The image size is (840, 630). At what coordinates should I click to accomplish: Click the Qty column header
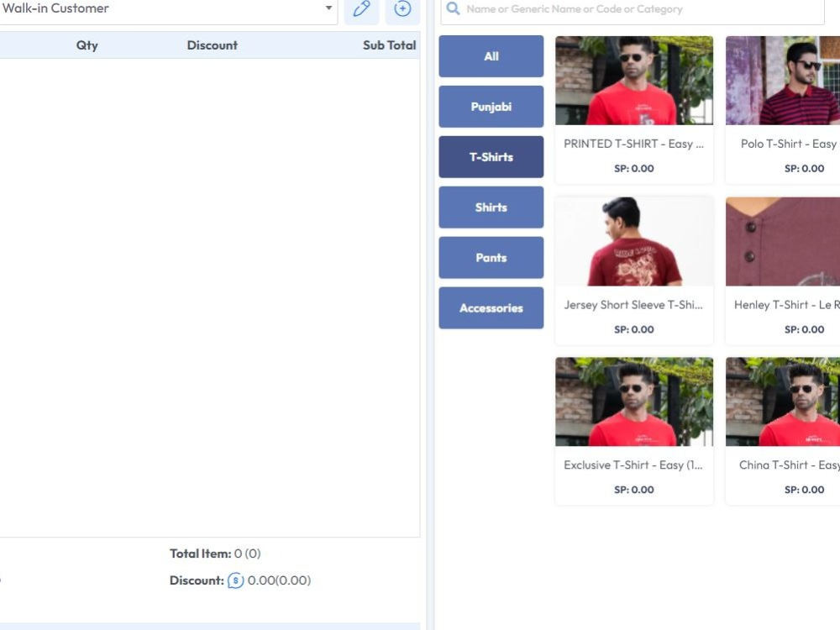87,45
